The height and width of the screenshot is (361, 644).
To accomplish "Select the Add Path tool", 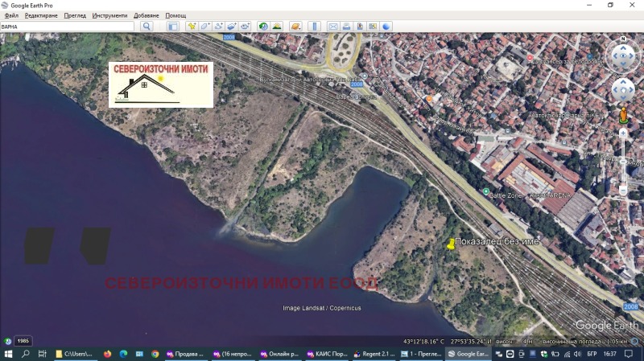I will point(218,27).
